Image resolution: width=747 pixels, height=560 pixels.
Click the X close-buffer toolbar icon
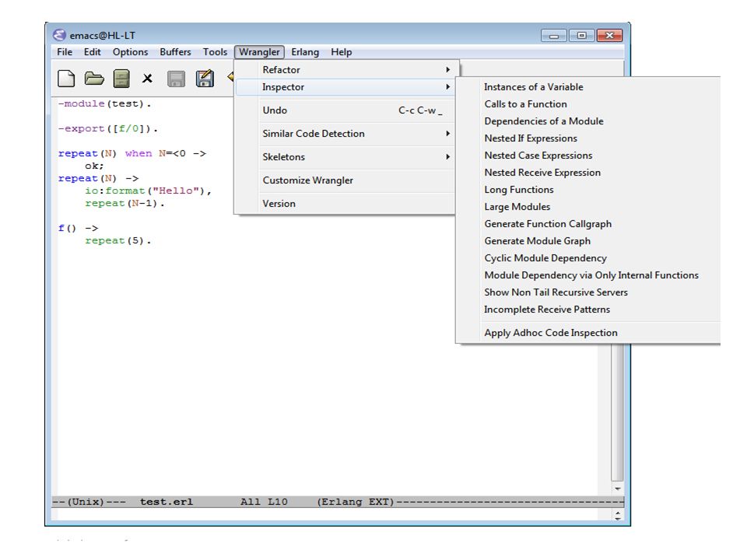147,79
